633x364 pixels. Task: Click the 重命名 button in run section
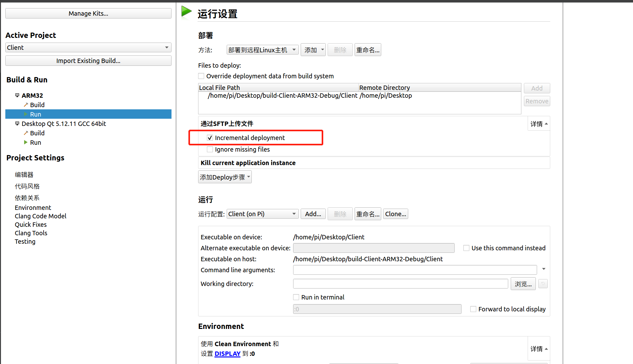pyautogui.click(x=368, y=214)
